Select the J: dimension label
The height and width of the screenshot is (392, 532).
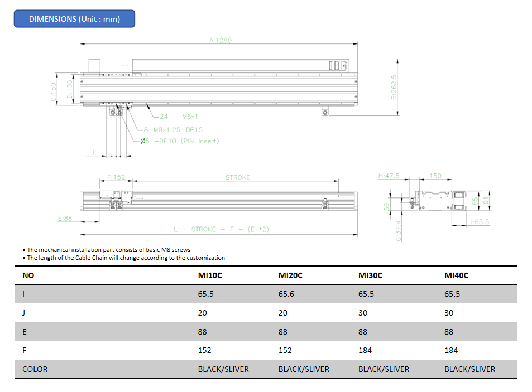click(94, 153)
